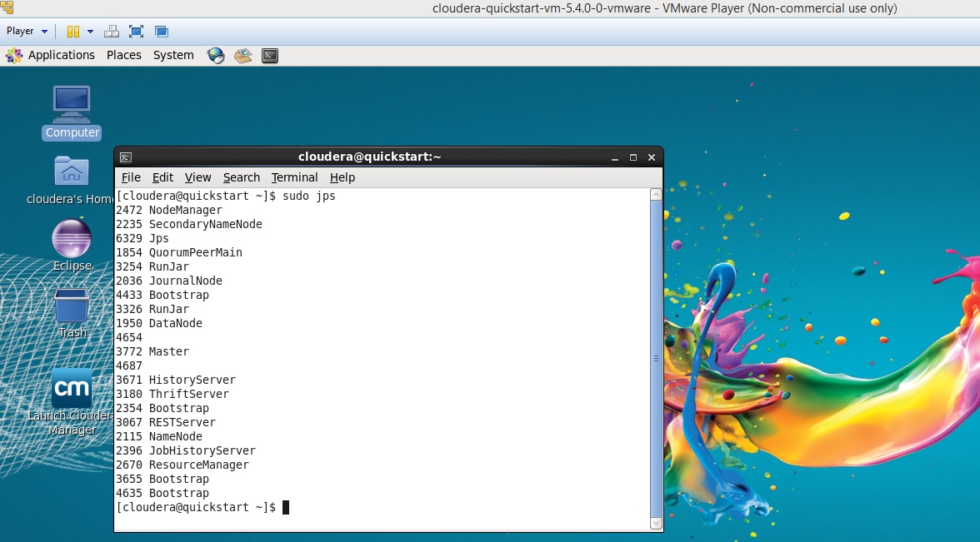980x542 pixels.
Task: Open the power options dropdown arrow
Action: coord(90,31)
